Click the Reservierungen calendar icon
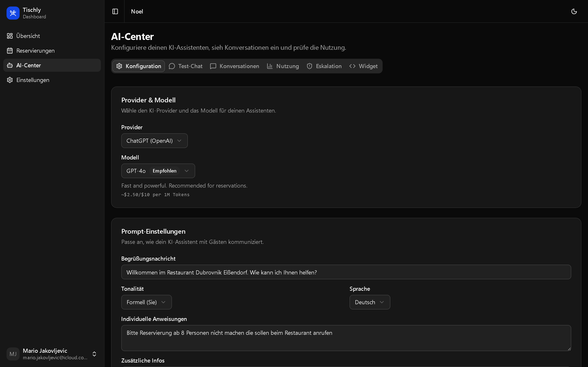Viewport: 588px width, 367px height. pos(10,51)
